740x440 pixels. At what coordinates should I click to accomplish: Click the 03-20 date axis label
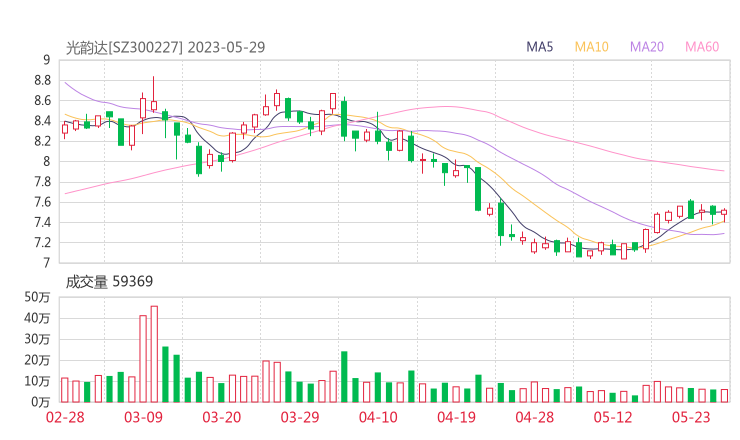(x=221, y=417)
